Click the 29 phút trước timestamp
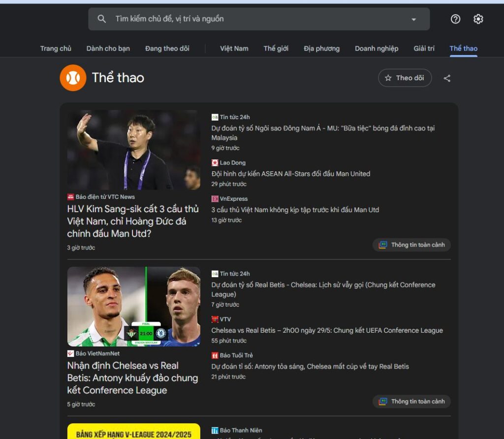504x439 pixels. tap(228, 184)
